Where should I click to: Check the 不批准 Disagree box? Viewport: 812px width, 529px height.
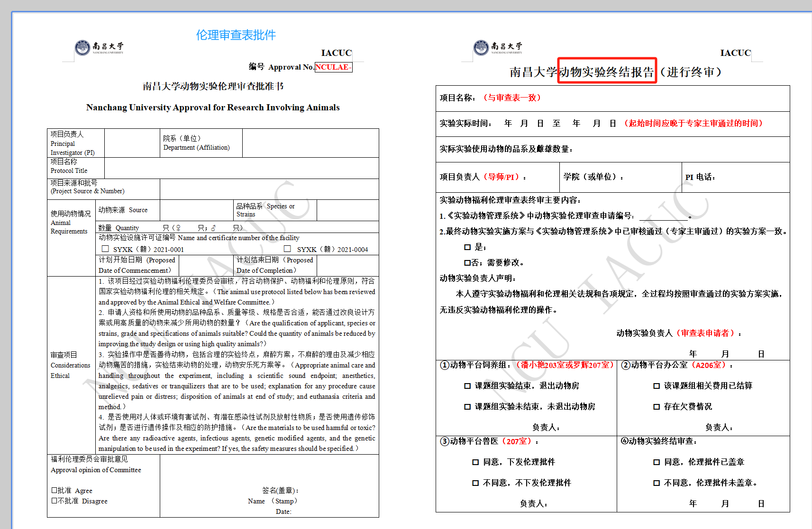tap(54, 501)
